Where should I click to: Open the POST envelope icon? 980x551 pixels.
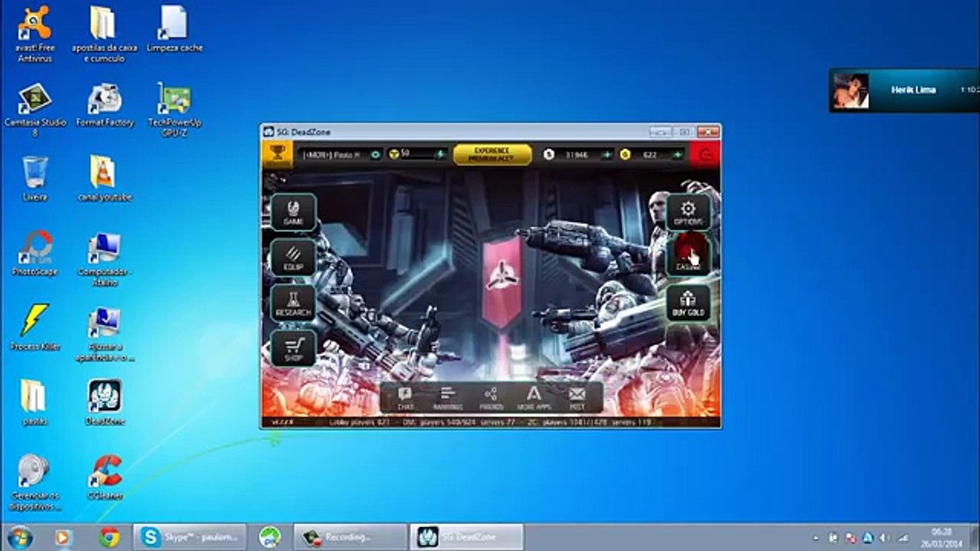577,398
